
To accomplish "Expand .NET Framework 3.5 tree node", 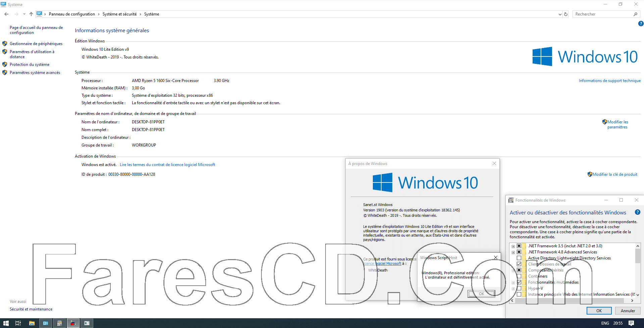I will (x=513, y=246).
